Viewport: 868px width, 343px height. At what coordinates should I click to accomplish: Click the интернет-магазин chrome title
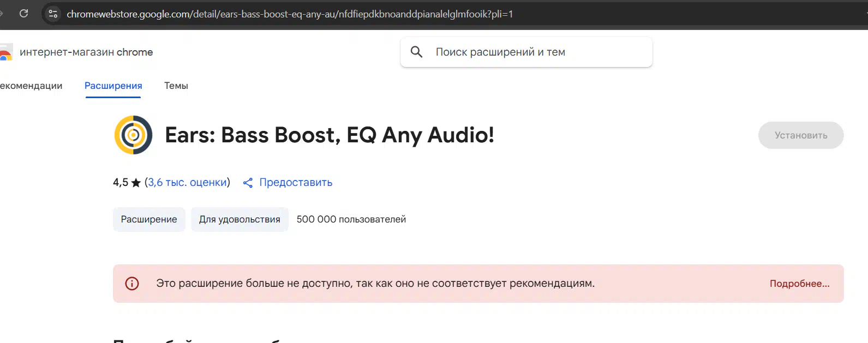[86, 52]
